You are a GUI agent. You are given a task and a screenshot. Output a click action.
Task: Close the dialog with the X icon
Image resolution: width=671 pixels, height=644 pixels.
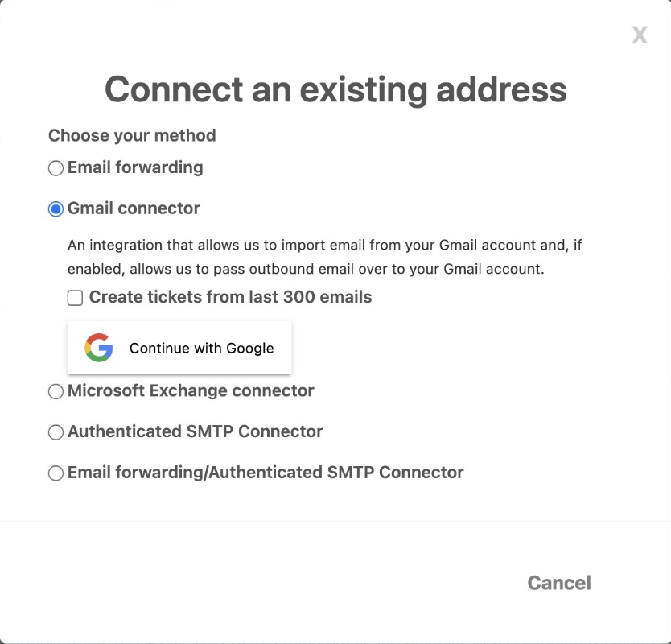tap(640, 35)
